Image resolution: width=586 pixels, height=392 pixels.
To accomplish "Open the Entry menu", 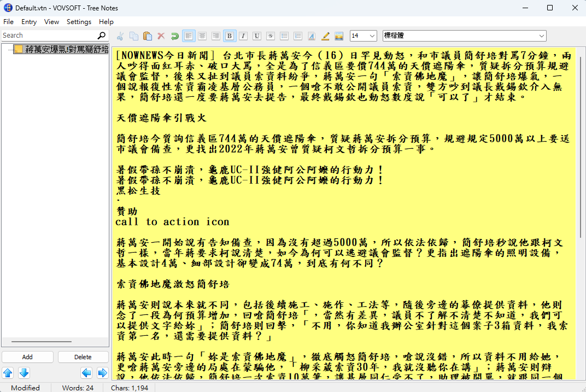I will (29, 22).
